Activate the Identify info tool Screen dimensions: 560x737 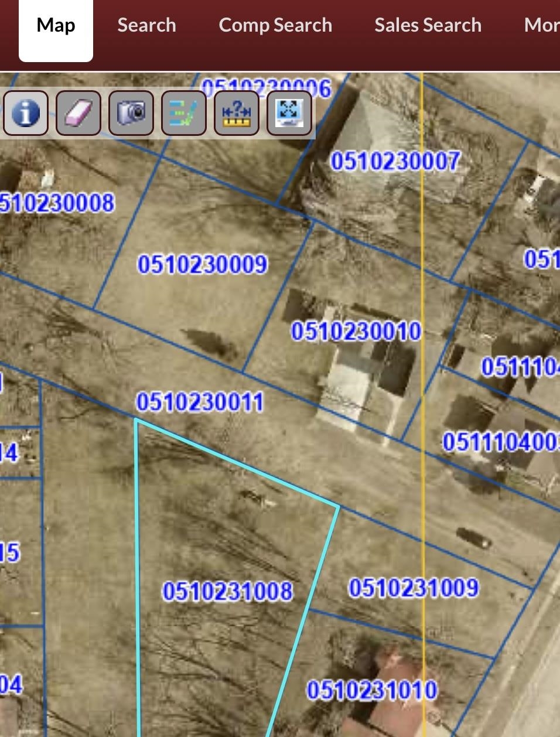pos(25,112)
